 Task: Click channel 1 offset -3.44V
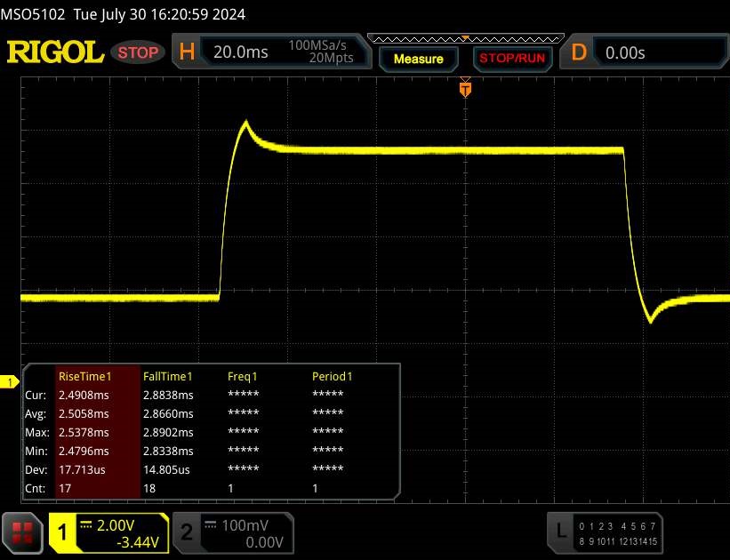click(138, 542)
